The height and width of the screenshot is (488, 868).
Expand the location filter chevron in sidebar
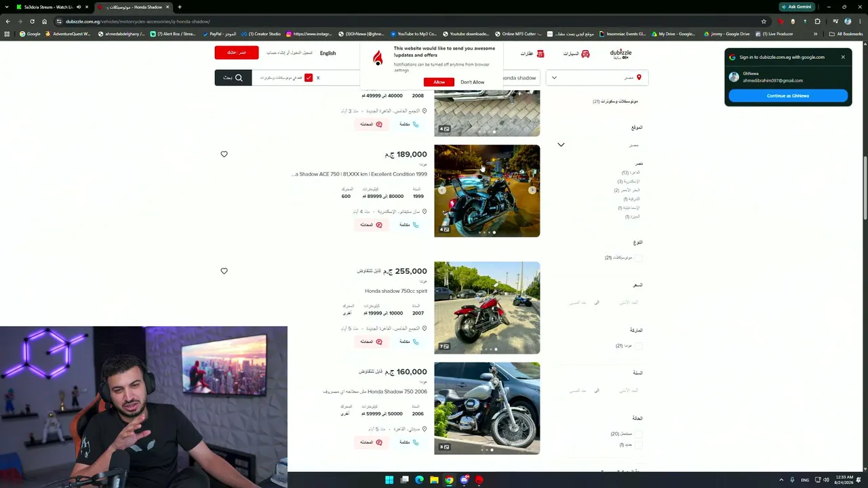tap(561, 145)
